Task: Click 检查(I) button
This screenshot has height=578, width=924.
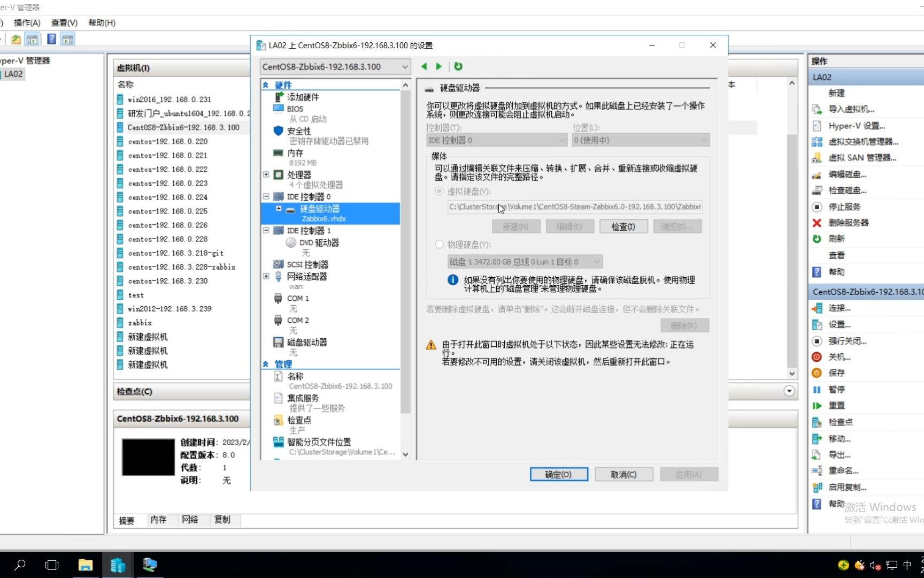Action: [x=623, y=227]
